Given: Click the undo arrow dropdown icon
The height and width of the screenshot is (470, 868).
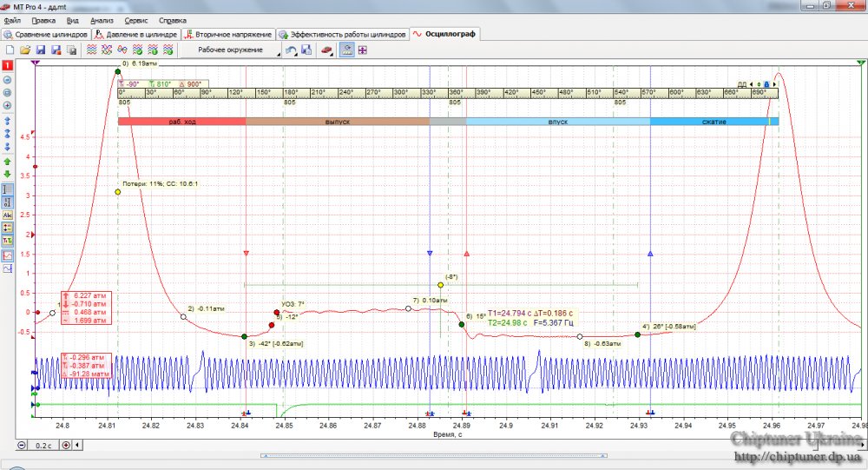Looking at the screenshot, I should [x=291, y=50].
